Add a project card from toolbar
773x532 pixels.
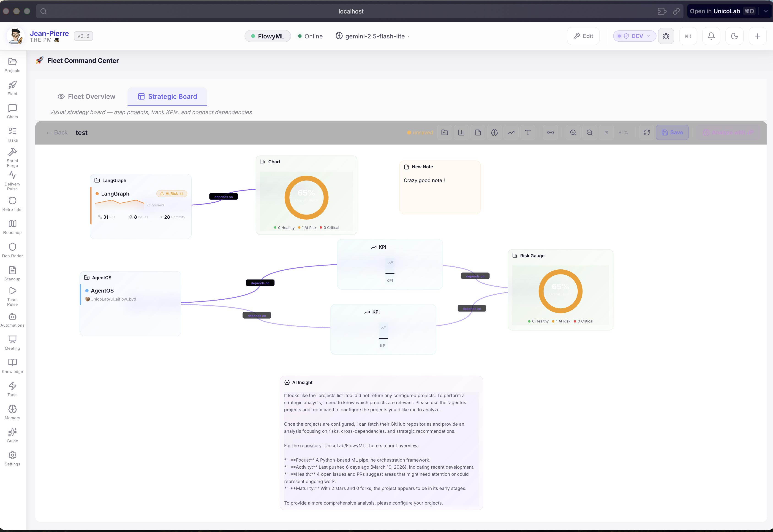point(445,133)
